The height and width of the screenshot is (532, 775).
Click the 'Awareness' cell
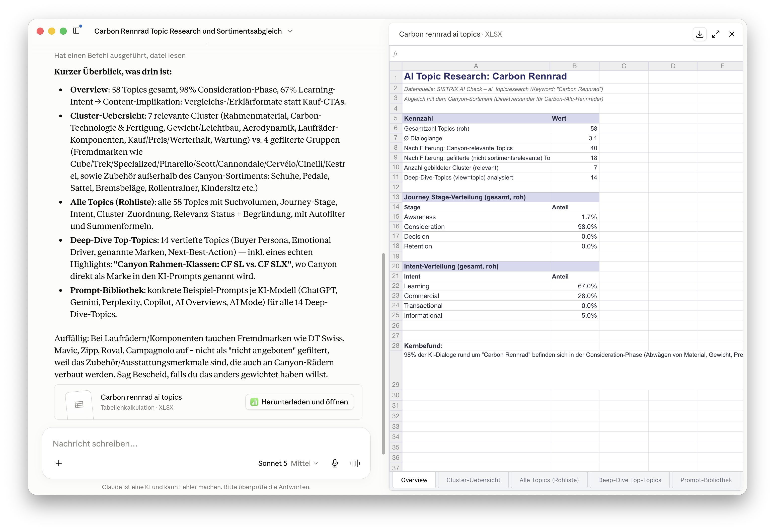476,217
